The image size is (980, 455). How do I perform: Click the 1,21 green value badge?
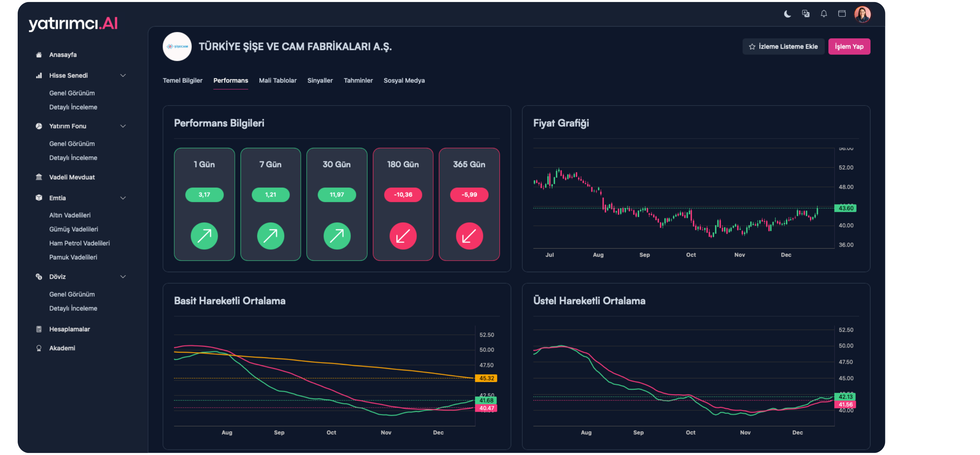[271, 194]
